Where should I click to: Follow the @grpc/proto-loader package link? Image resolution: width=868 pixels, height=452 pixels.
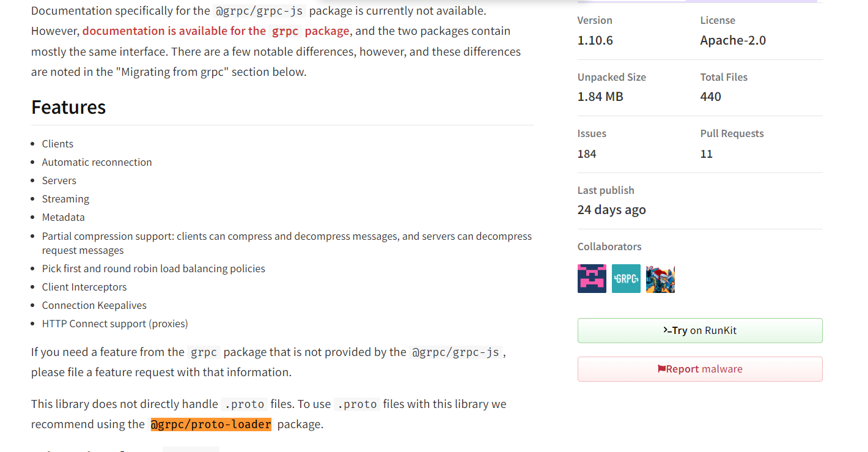click(x=211, y=424)
